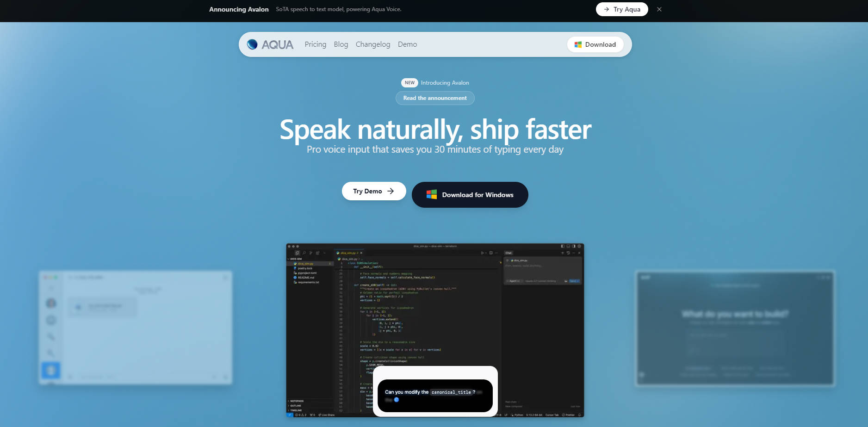Click the Windows logo on Download for Windows
868x427 pixels.
point(431,195)
